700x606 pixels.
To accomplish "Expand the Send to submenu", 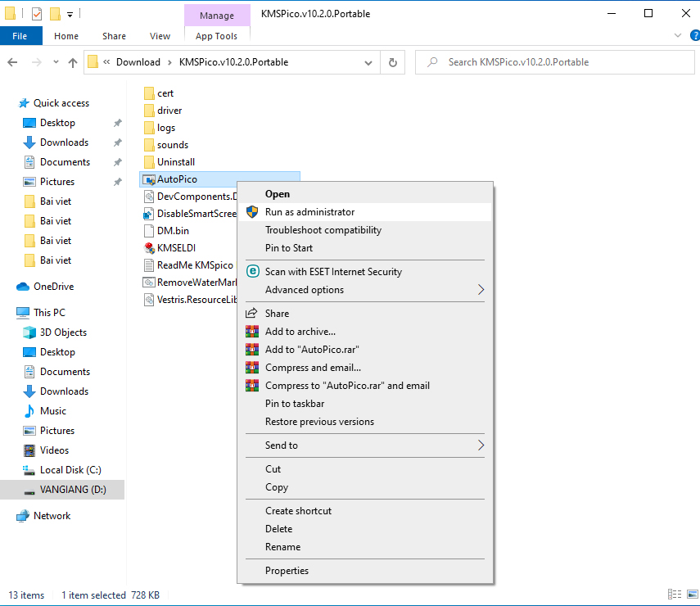I will coord(365,445).
